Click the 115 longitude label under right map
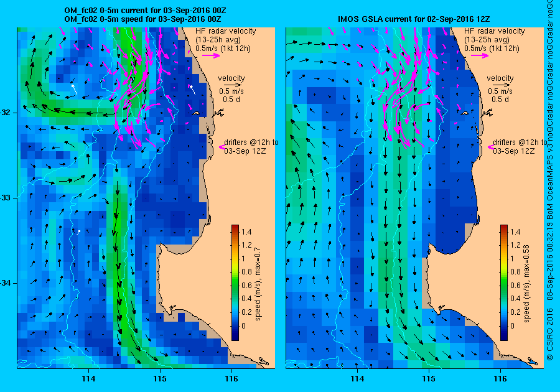 (x=429, y=379)
